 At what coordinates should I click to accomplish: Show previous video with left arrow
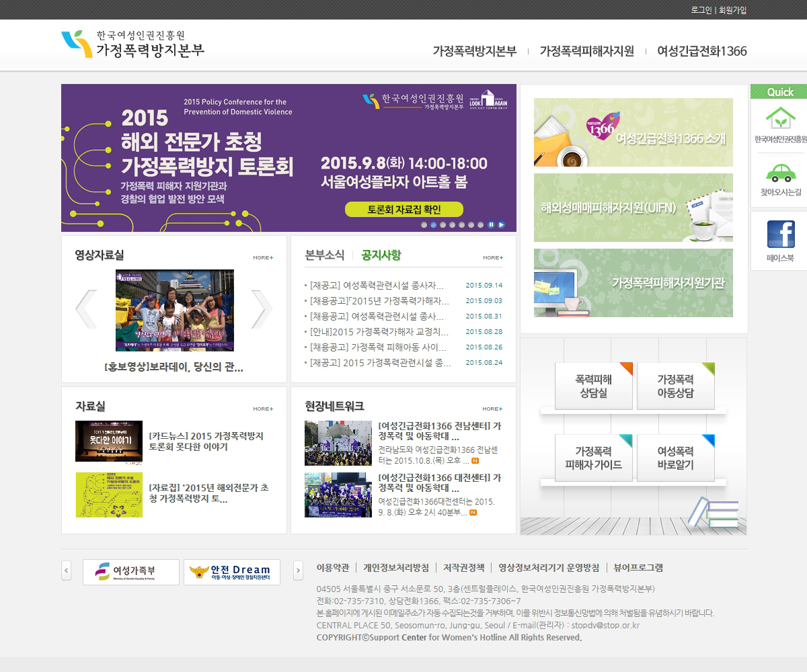tap(86, 309)
